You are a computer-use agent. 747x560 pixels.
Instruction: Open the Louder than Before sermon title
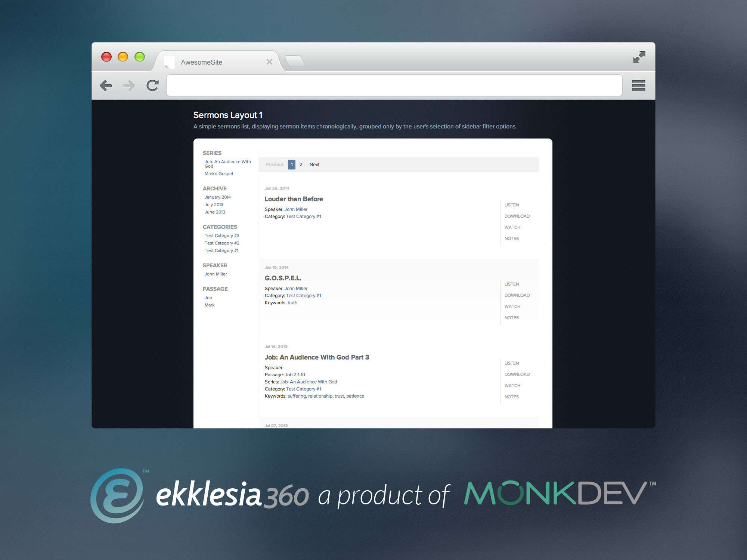pyautogui.click(x=294, y=199)
